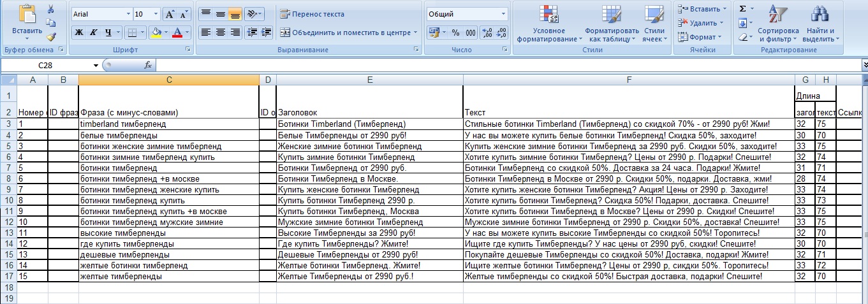Image resolution: width=868 pixels, height=304 pixels.
Task: Apply thousands separator 000 format
Action: pos(471,33)
